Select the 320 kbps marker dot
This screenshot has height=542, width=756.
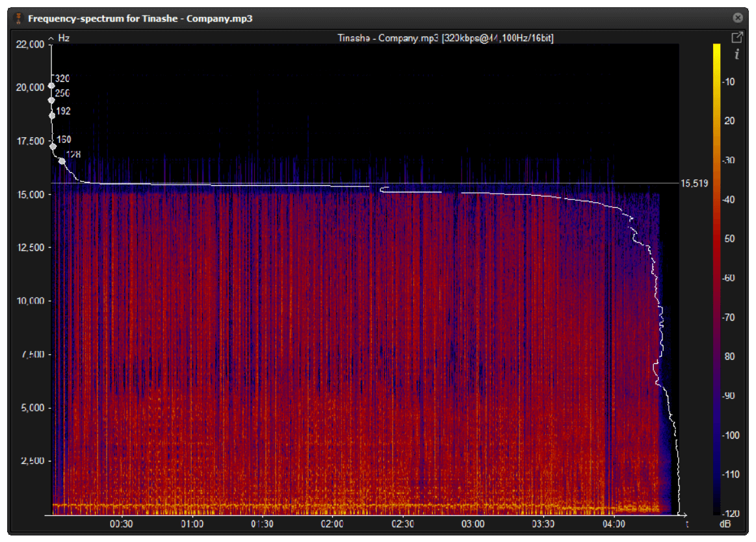(x=51, y=86)
